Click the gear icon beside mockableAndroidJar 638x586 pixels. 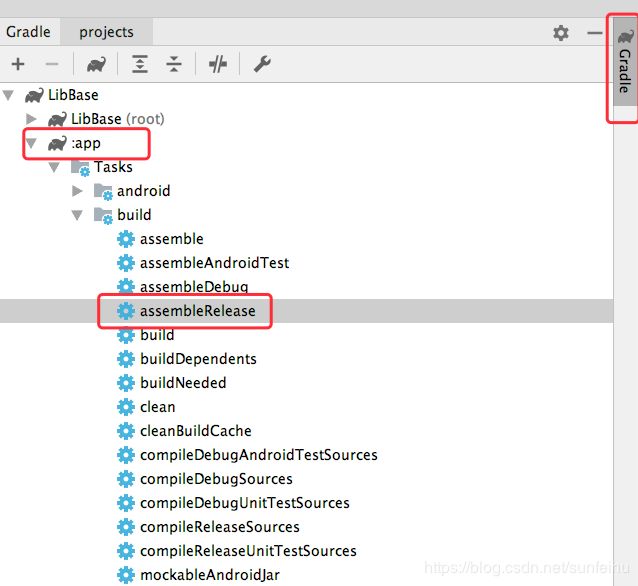pyautogui.click(x=126, y=575)
